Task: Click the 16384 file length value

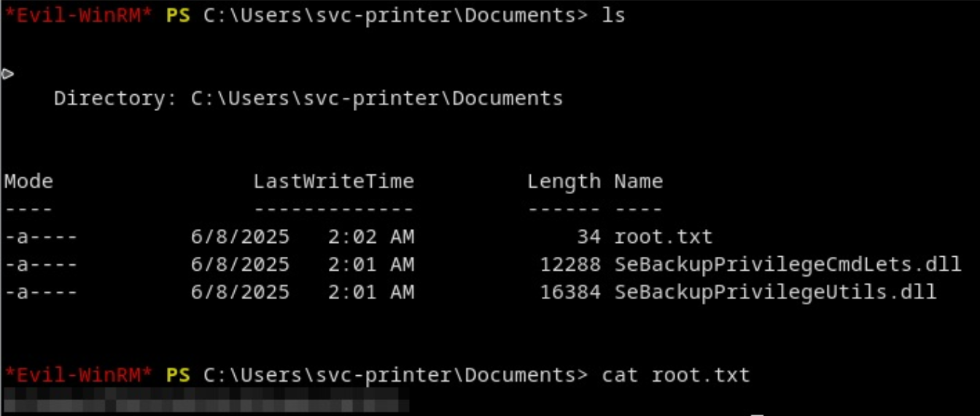Action: (570, 292)
